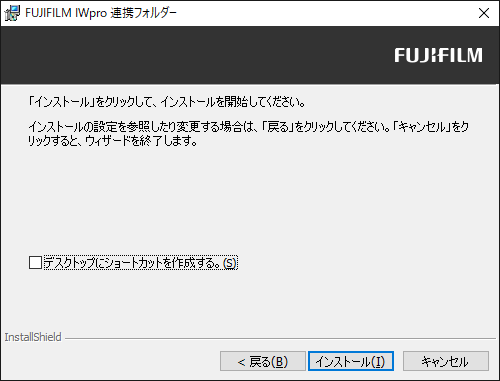Click the インストール(I) button
Image resolution: width=500 pixels, height=381 pixels.
click(351, 361)
